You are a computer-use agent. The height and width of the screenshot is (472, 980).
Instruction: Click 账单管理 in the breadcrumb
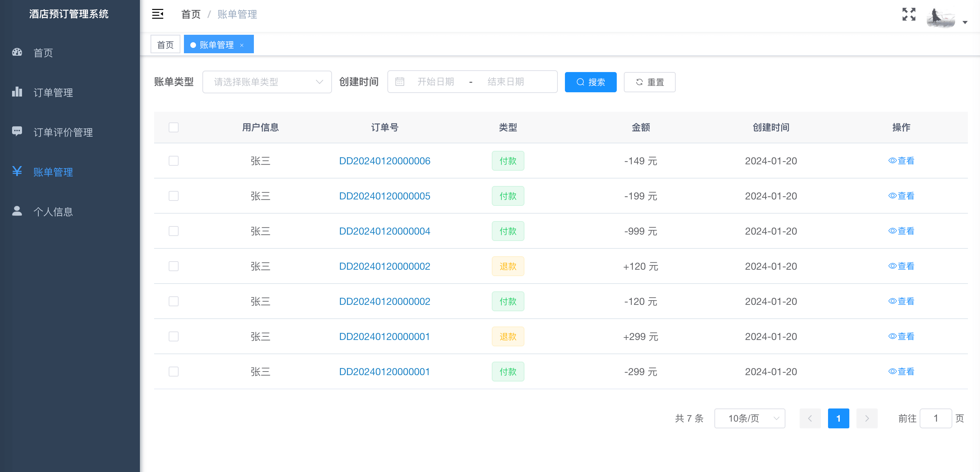pyautogui.click(x=238, y=14)
